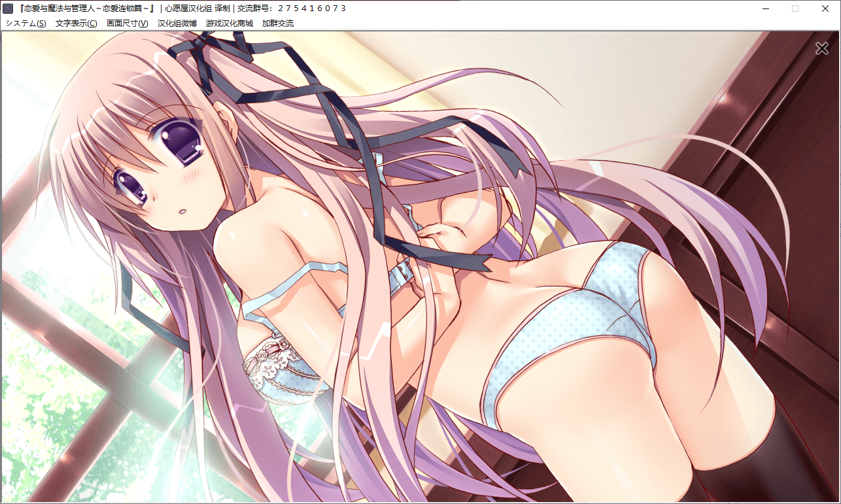Open the 文字表示(C) menu
The width and height of the screenshot is (841, 504).
coord(76,24)
